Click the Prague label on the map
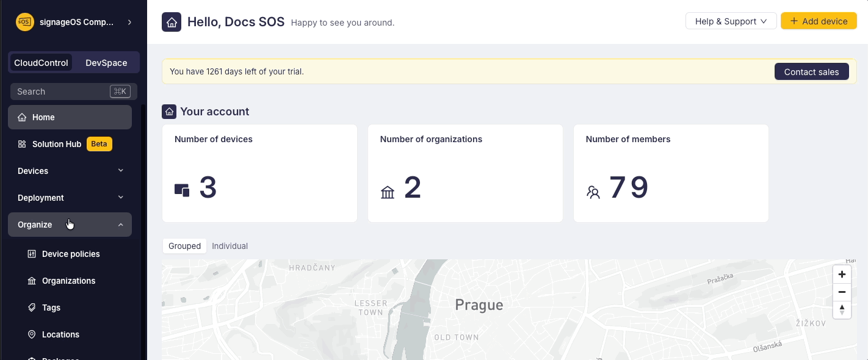Screen dimensions: 868x360 click(x=479, y=305)
